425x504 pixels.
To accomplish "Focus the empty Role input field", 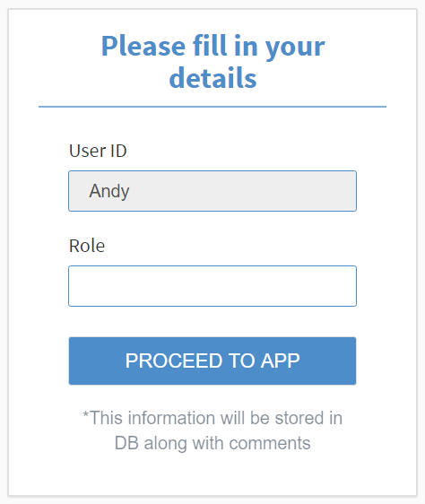I will coord(212,286).
